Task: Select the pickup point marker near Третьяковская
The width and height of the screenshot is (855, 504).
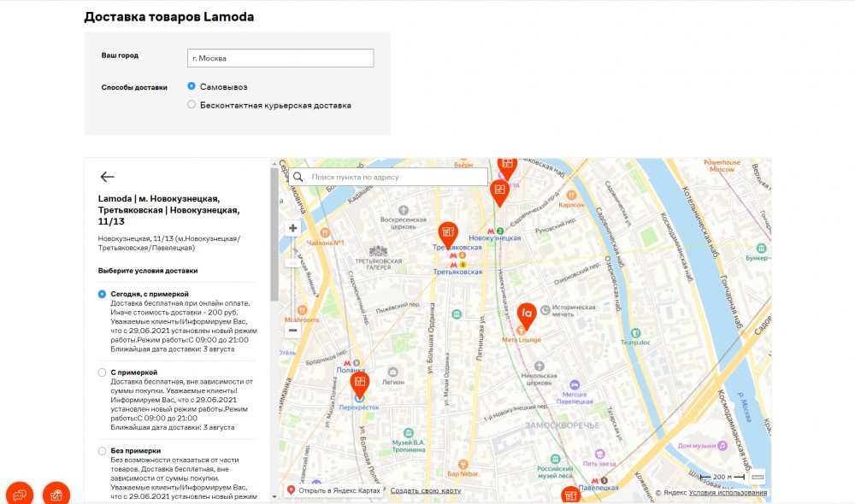Action: pos(447,232)
